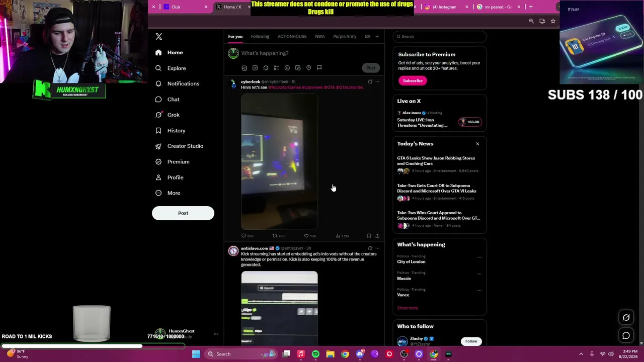Screen dimensions: 644x362
Task: Open options for the Vance trend
Action: click(479, 290)
